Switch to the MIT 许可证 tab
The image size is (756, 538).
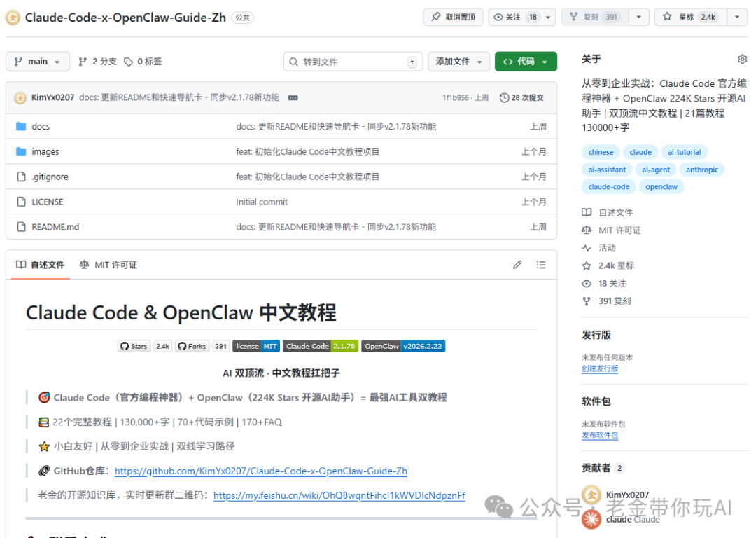(108, 265)
